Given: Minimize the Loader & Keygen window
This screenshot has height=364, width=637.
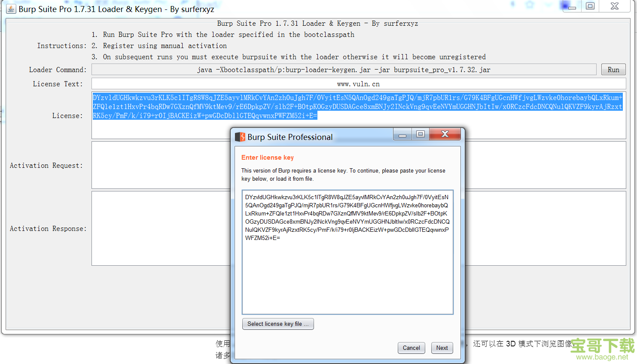Looking at the screenshot, I should [572, 6].
